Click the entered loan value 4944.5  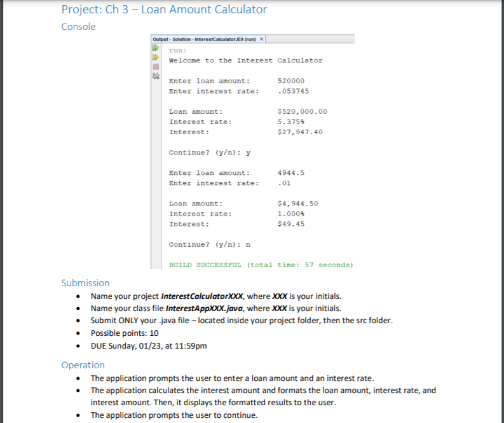coord(291,173)
